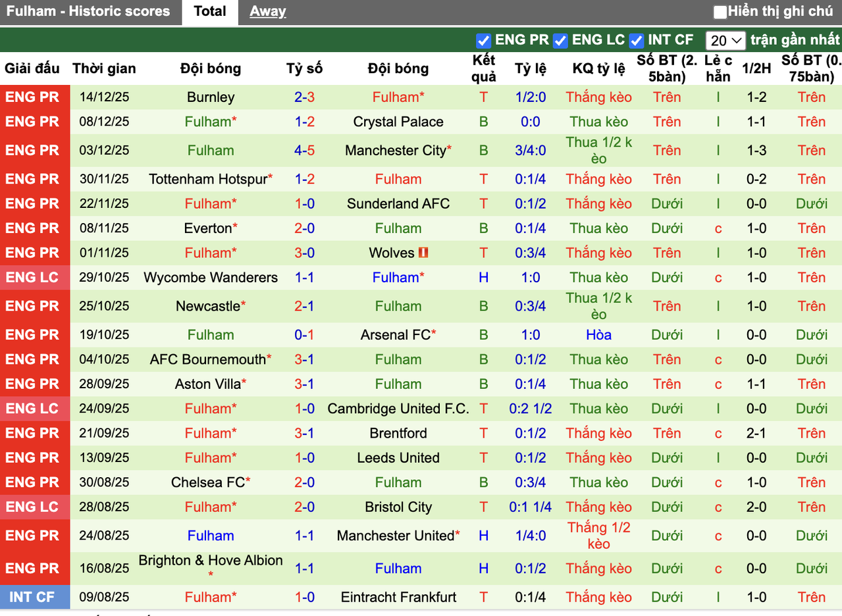This screenshot has height=616, width=842.
Task: Click the 4-5 score versus Manchester City
Action: pyautogui.click(x=304, y=150)
